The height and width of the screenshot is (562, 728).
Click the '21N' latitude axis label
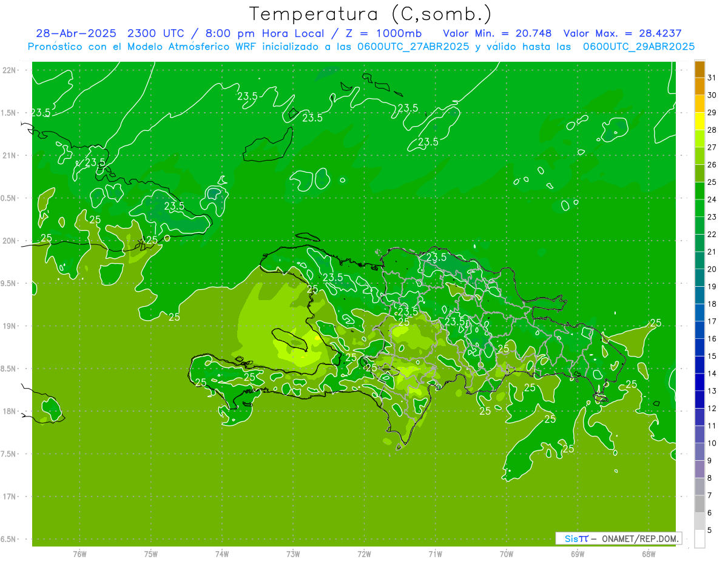click(x=10, y=156)
